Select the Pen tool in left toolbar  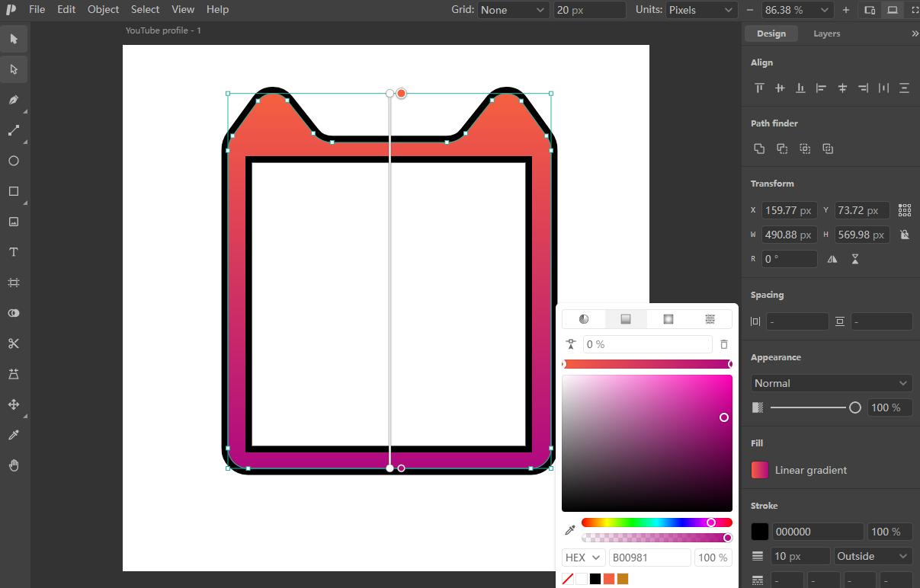(14, 100)
